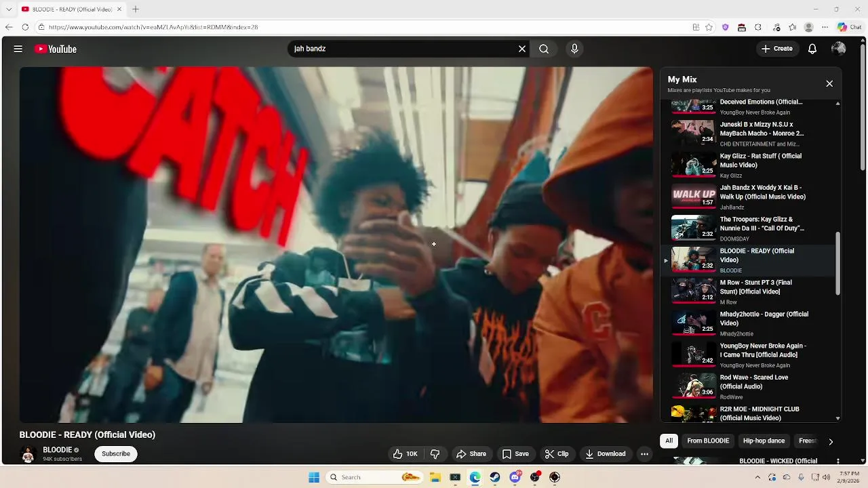Screen dimensions: 868x488
Task: Show more filter chips with right arrow
Action: pyautogui.click(x=831, y=441)
